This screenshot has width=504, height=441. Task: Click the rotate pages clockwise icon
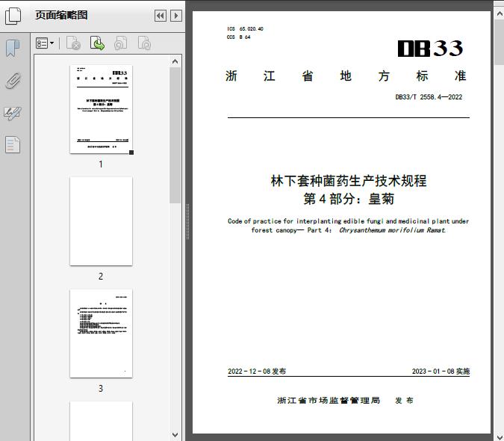pos(144,43)
